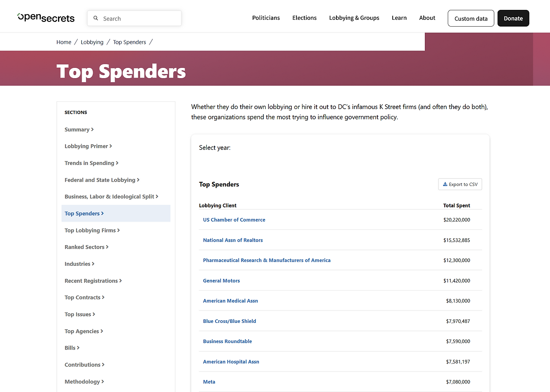This screenshot has width=550, height=392.
Task: Open the Lobbying & Groups menu
Action: tap(354, 18)
